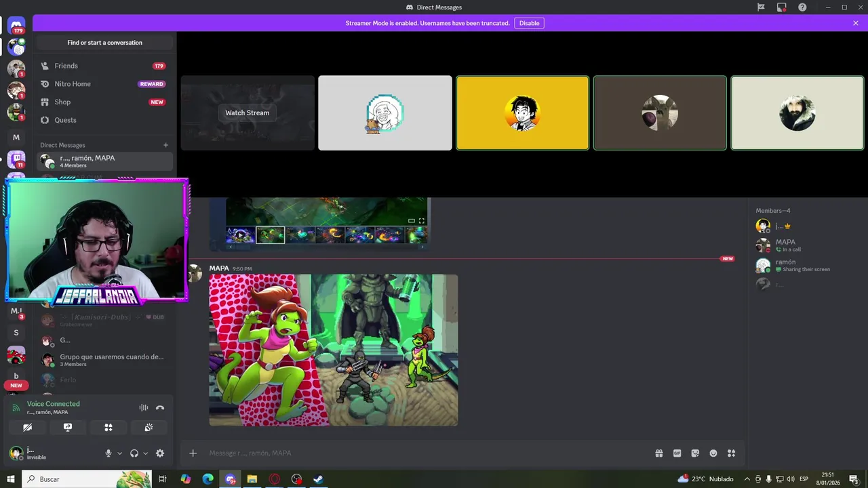Image resolution: width=868 pixels, height=488 pixels.
Task: Start an activity from voice panel
Action: pos(108,428)
